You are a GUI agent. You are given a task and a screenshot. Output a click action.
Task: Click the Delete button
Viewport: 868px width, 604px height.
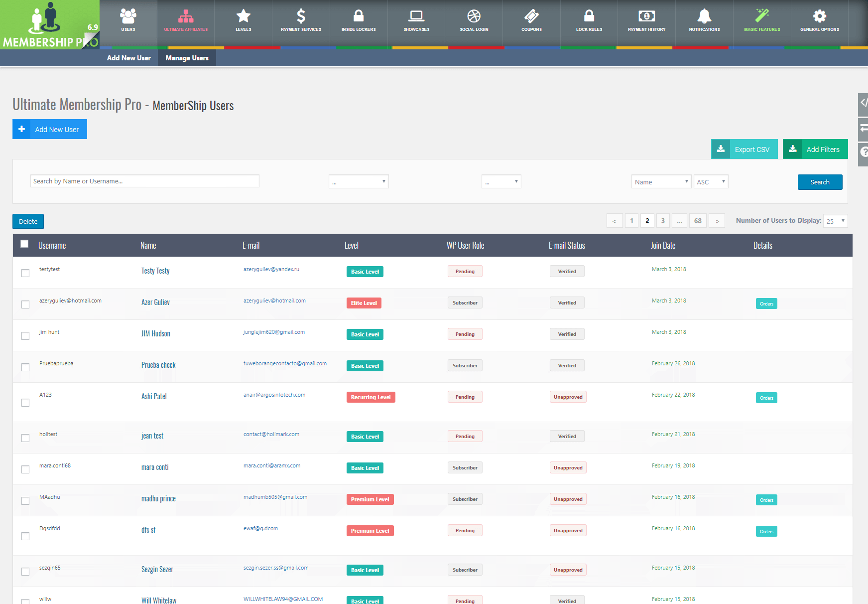tap(28, 221)
